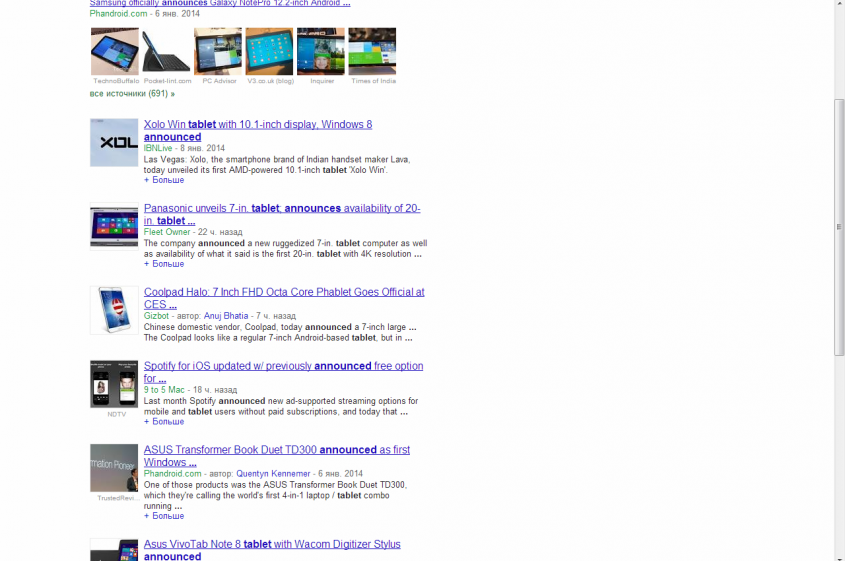Open 'все источники (691)' link
Viewport: 845px width, 561px height.
point(132,93)
